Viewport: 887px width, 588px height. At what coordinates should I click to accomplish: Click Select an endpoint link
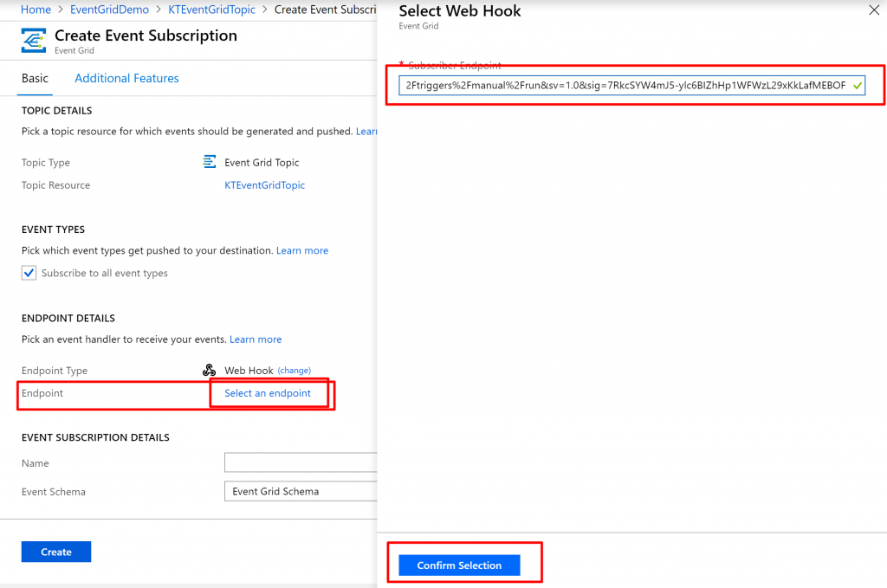[268, 393]
